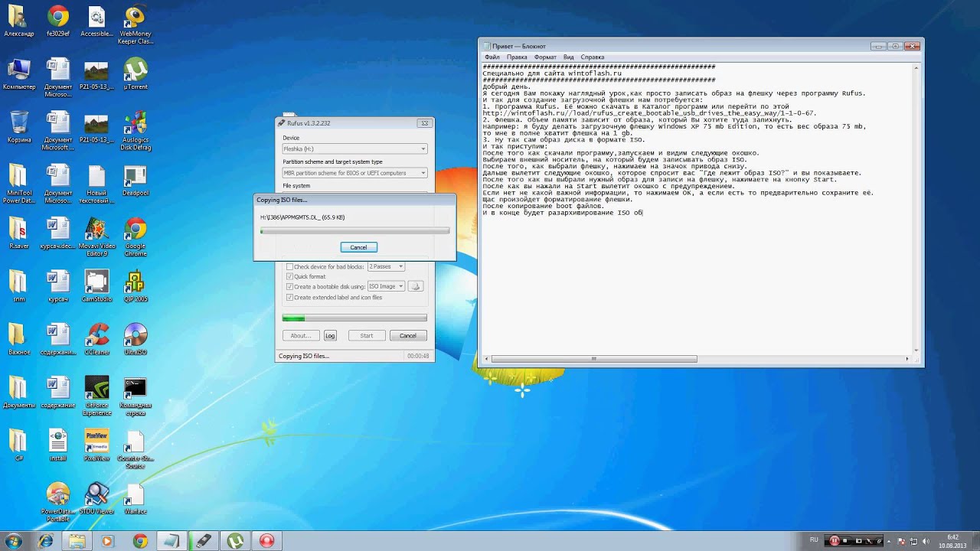Click the ISO image select drive icon in Rufus
Image resolution: width=980 pixels, height=551 pixels.
pyautogui.click(x=416, y=286)
